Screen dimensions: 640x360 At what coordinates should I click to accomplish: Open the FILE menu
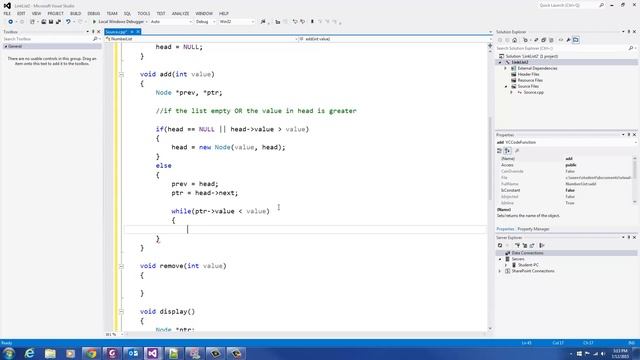pyautogui.click(x=7, y=13)
